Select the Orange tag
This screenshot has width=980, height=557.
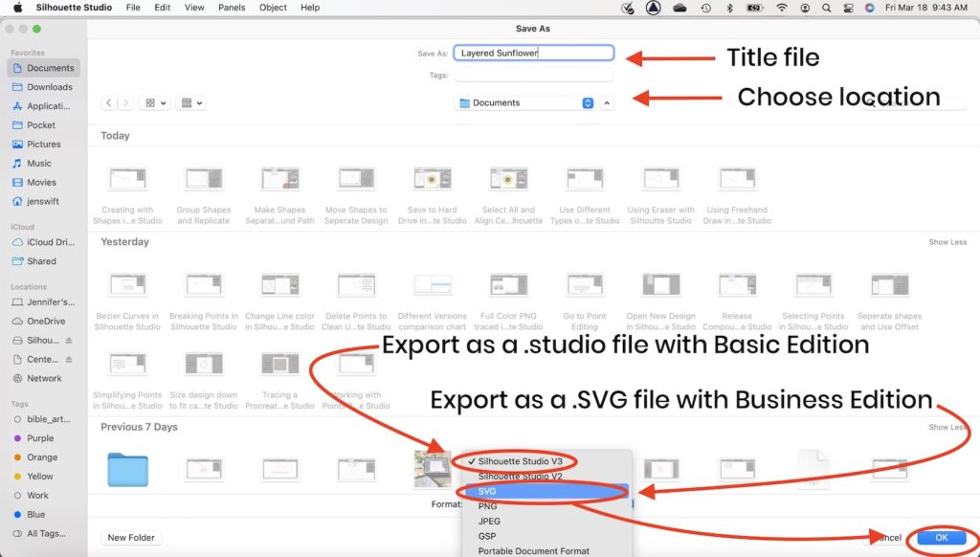point(43,457)
